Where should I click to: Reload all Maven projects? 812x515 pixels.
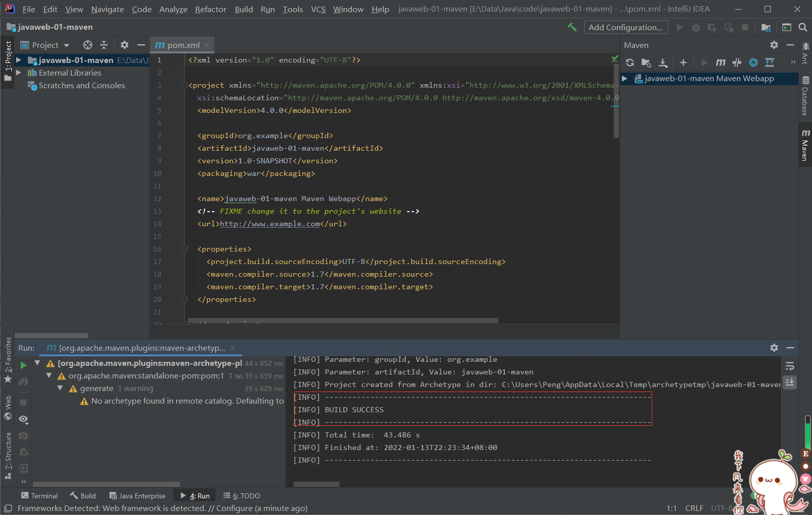click(630, 62)
